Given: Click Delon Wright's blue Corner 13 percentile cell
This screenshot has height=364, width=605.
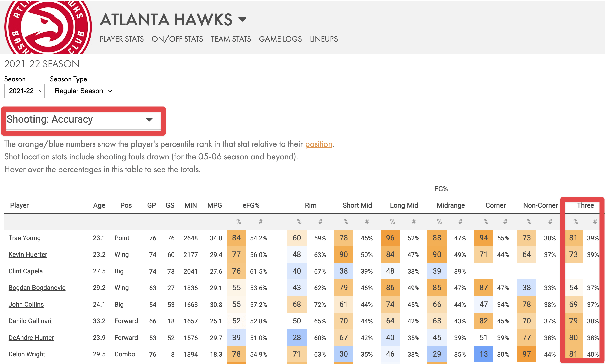Looking at the screenshot, I should (x=483, y=354).
